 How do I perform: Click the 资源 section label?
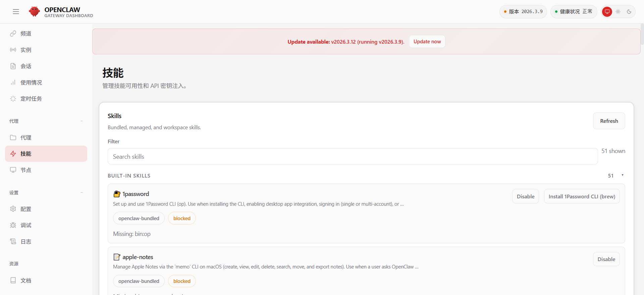14,264
